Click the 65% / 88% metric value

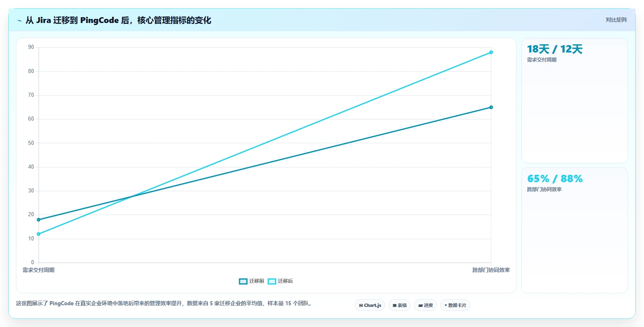pyautogui.click(x=555, y=179)
